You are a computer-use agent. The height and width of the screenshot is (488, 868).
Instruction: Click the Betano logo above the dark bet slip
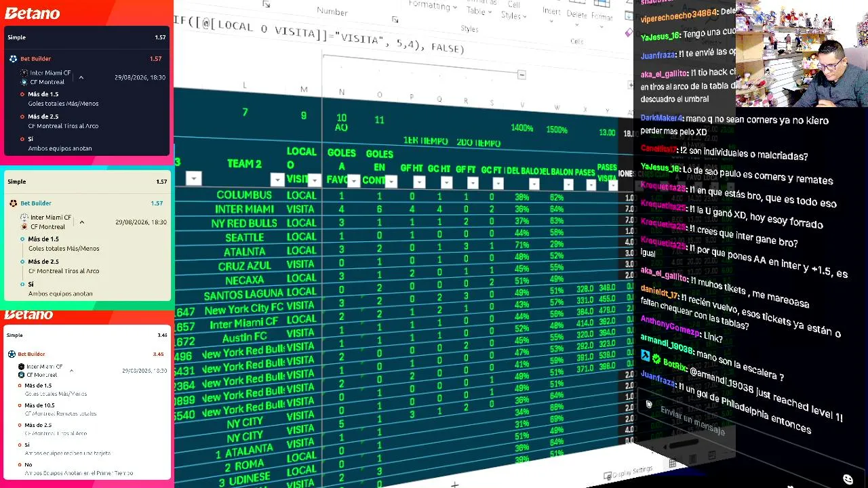pyautogui.click(x=33, y=14)
